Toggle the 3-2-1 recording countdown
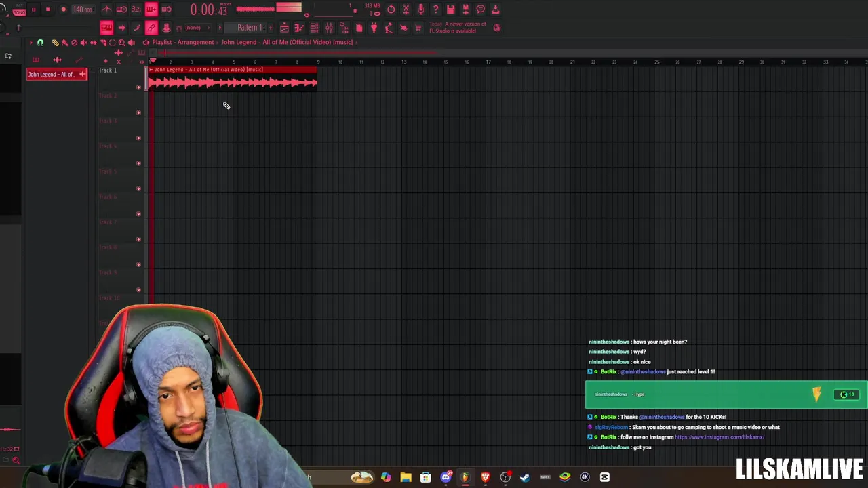Viewport: 868px width, 488px height. 136,9
